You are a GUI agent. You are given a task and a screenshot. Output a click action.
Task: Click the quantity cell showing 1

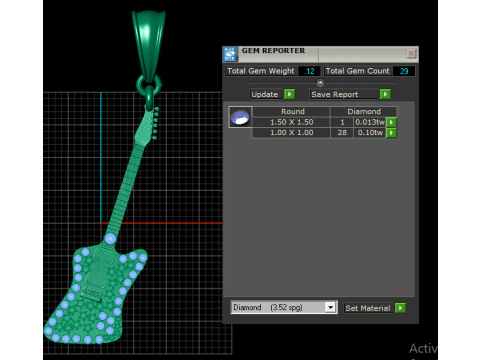[342, 122]
